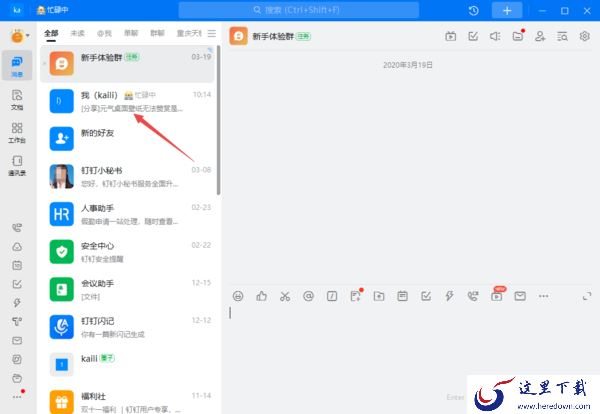Image resolution: width=600 pixels, height=414 pixels.
Task: Open group tasks checkmark icon in chat header
Action: click(473, 36)
